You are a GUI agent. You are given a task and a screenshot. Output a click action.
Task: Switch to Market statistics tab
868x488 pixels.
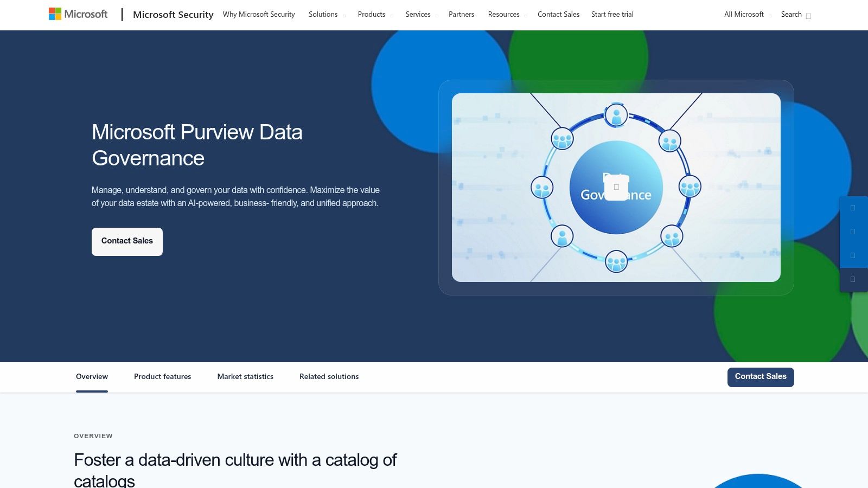point(245,377)
